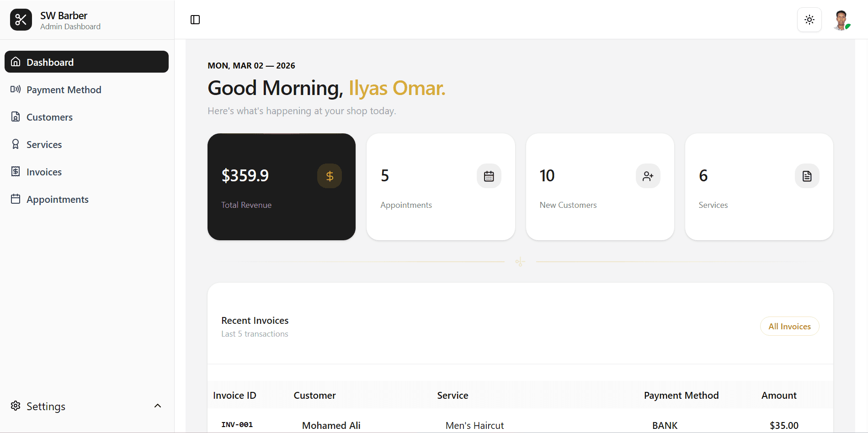Screen dimensions: 868x433
Task: Click the dollar icon on Total Revenue card
Action: (x=330, y=176)
